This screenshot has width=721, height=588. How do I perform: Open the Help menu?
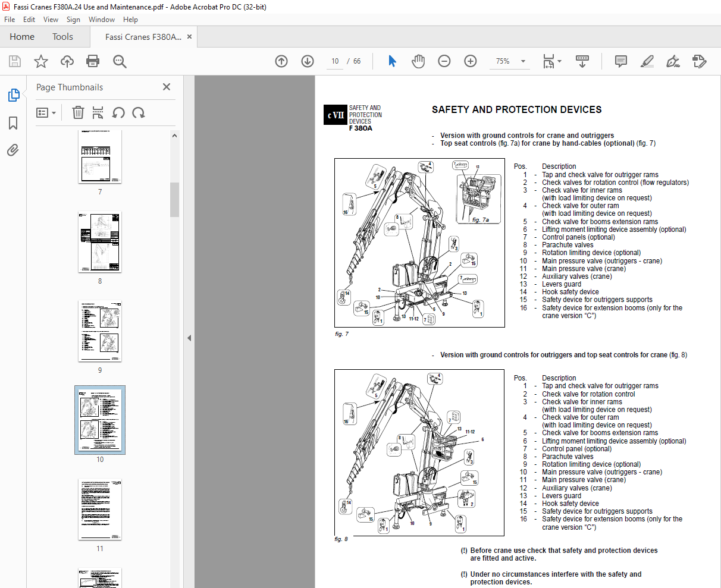130,20
